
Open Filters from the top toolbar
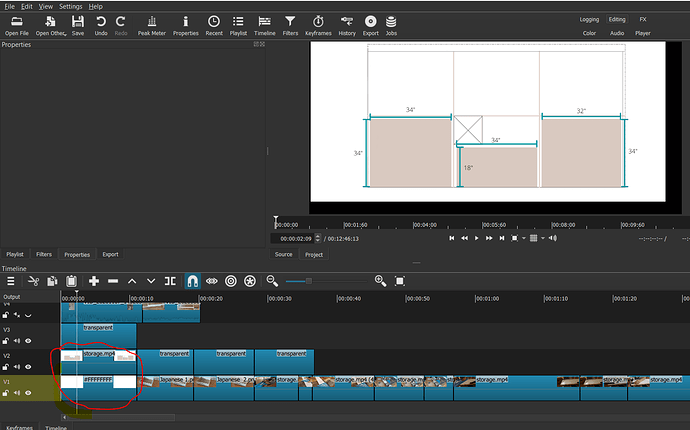point(290,26)
